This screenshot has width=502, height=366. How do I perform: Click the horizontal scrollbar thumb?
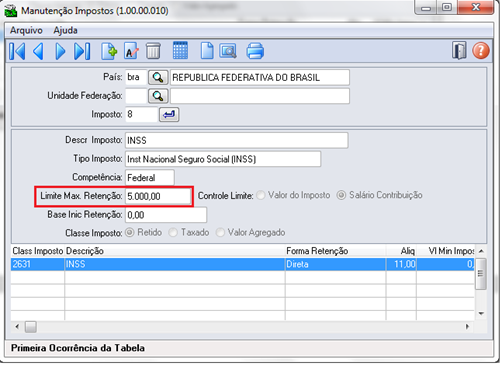(31, 327)
